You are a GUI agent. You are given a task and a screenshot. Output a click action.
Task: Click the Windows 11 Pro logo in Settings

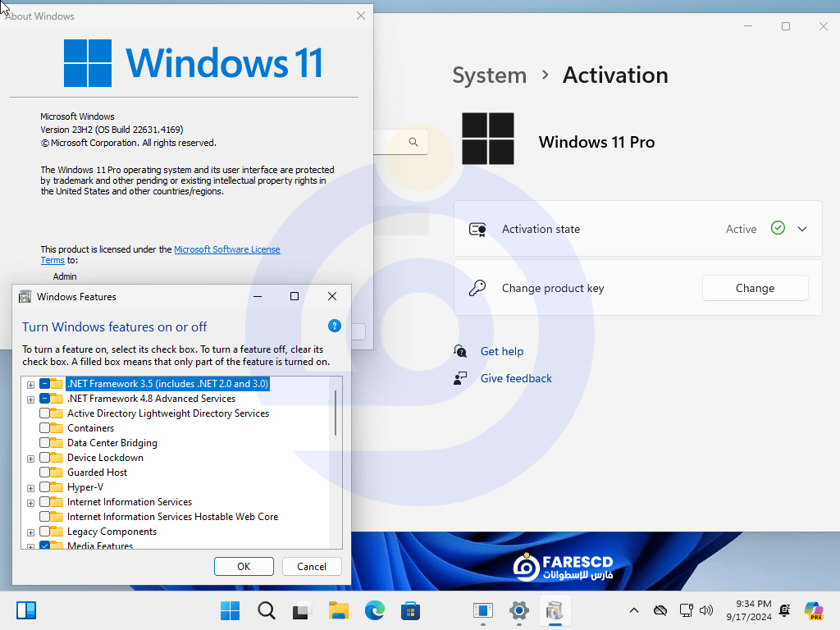coord(488,138)
